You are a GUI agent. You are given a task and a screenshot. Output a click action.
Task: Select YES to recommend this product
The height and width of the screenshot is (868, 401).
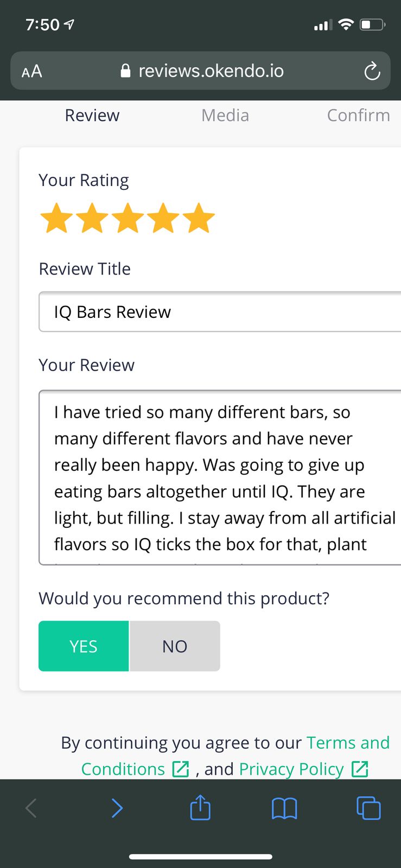pos(84,646)
